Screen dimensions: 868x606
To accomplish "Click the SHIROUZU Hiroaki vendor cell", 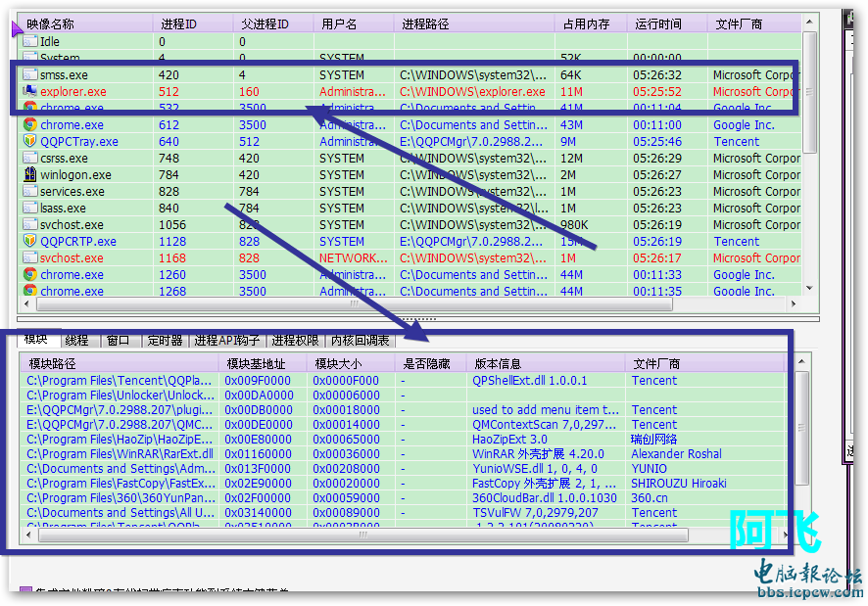I will click(x=679, y=484).
